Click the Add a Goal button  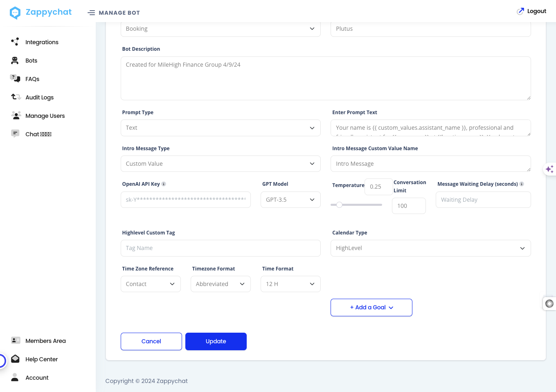tap(371, 307)
